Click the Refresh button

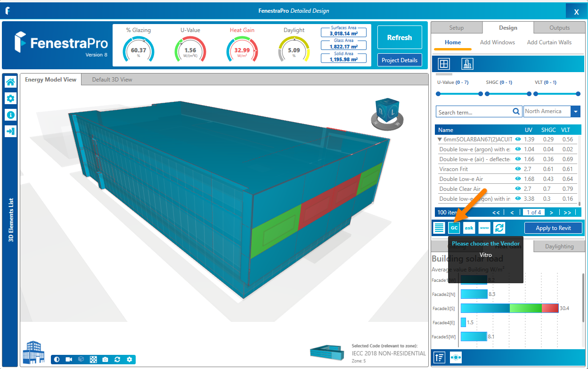pos(400,37)
